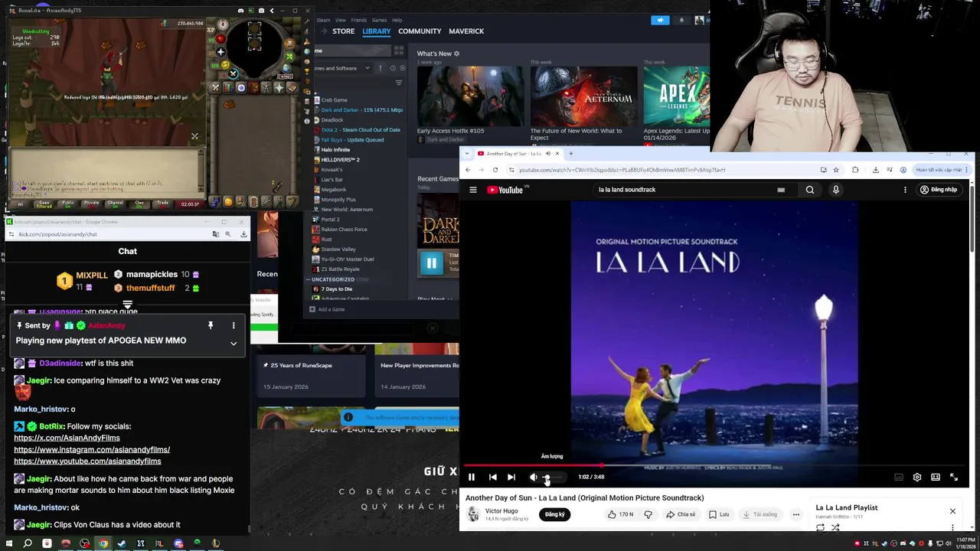Open the instagram asianandyfilms link in chat
Image resolution: width=980 pixels, height=551 pixels.
click(x=92, y=450)
